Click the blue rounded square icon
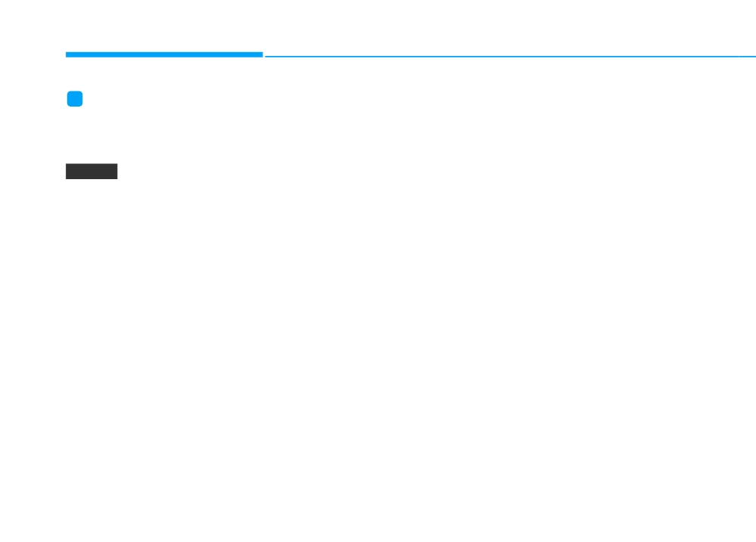This screenshot has height=542, width=756. click(x=75, y=99)
